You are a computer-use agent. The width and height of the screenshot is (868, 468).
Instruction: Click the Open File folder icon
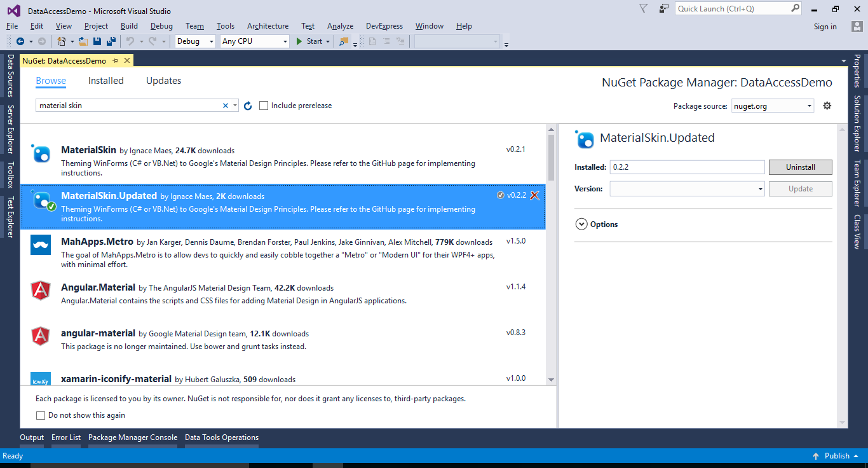click(83, 41)
